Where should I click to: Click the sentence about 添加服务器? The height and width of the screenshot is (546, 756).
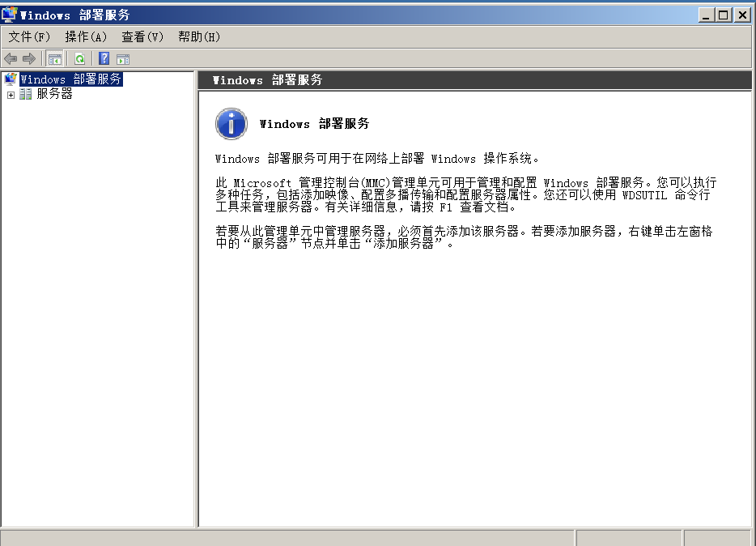pos(464,237)
